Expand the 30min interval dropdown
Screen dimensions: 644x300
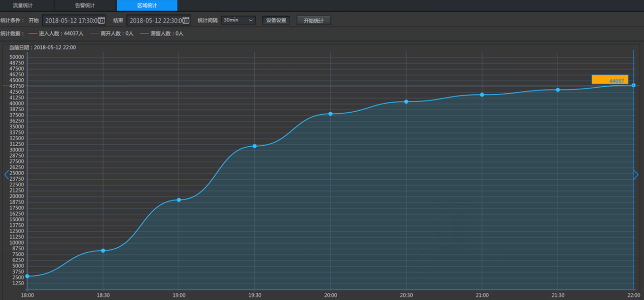pos(239,20)
